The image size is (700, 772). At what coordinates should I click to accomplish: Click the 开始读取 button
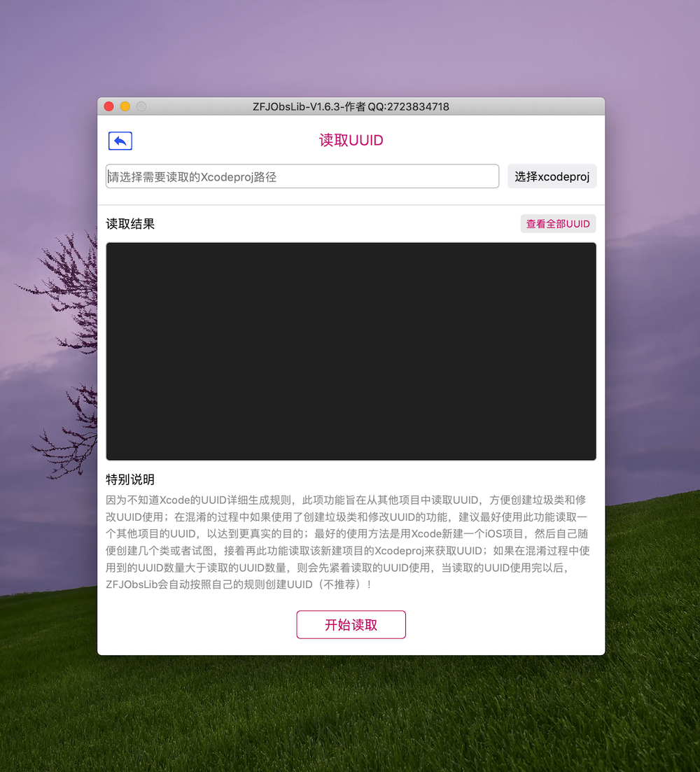click(x=351, y=625)
